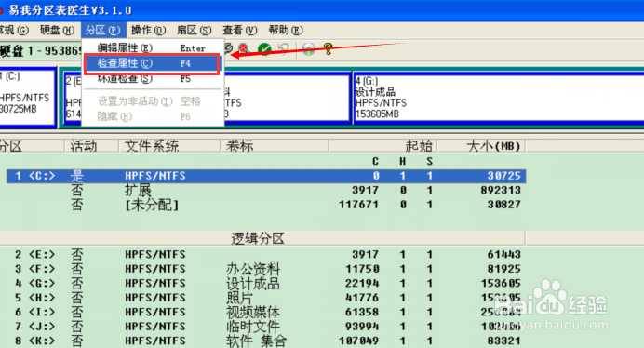Select the G: 设计成品 partition block
Screen dimensions: 644x348
(498, 98)
